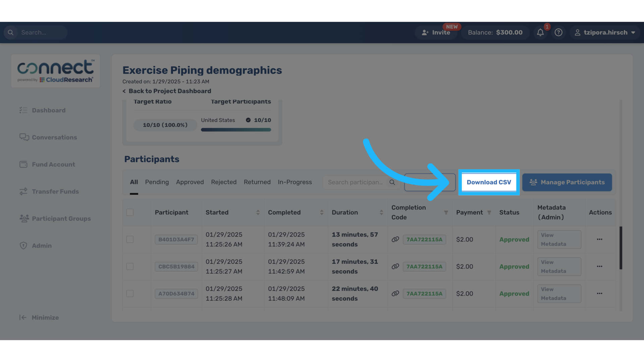Image resolution: width=644 pixels, height=362 pixels.
Task: Open the tzipora.hirsch account dropdown
Action: (605, 33)
